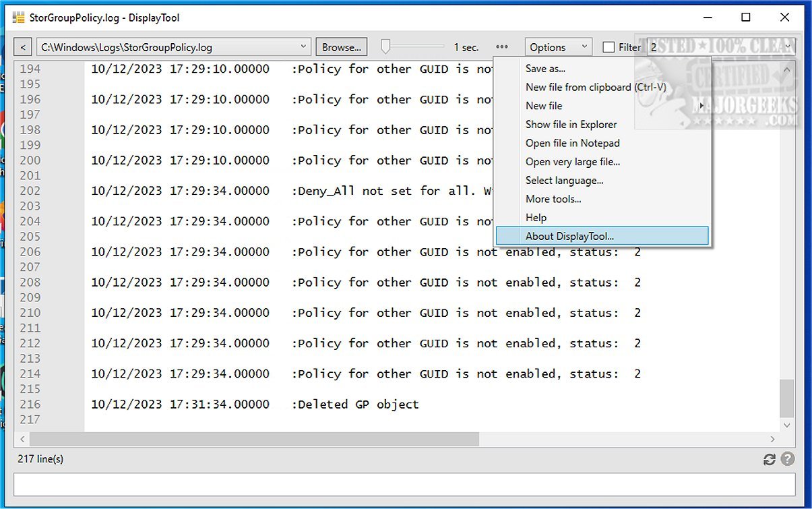Click the vertical scrollbar thumb
The width and height of the screenshot is (812, 509).
[786, 398]
